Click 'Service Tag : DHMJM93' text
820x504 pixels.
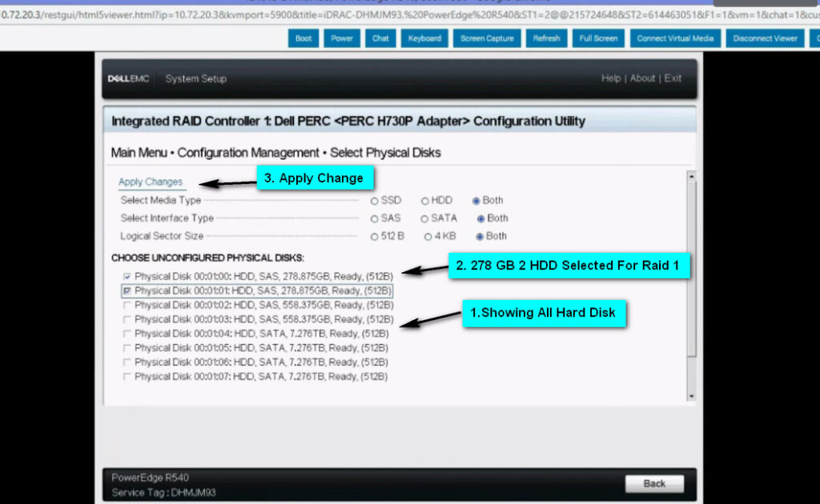coord(163,493)
